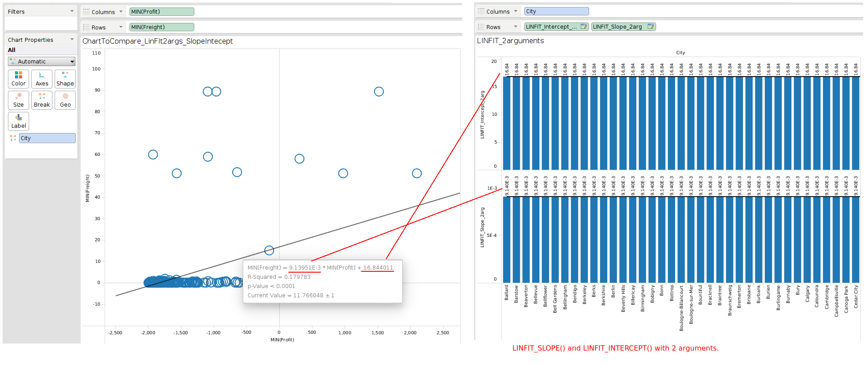Select the All label in Chart Properties
Image resolution: width=868 pixels, height=366 pixels.
point(11,50)
